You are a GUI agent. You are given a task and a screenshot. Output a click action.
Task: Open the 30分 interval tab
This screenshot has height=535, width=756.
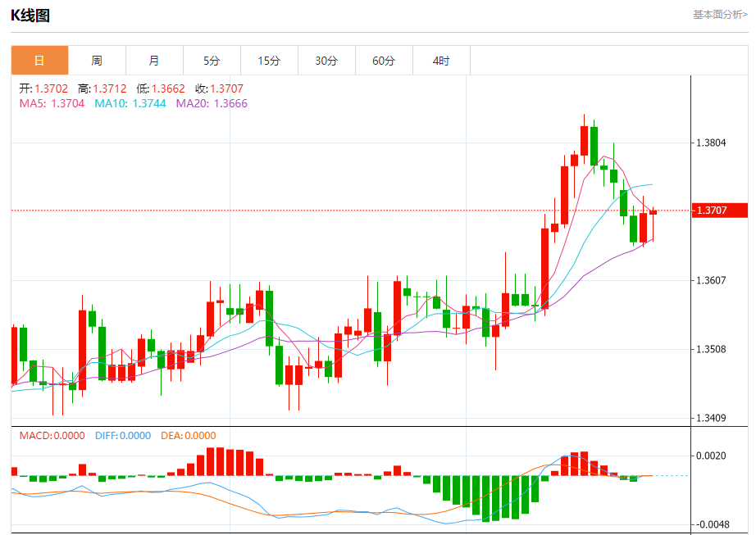coord(326,61)
